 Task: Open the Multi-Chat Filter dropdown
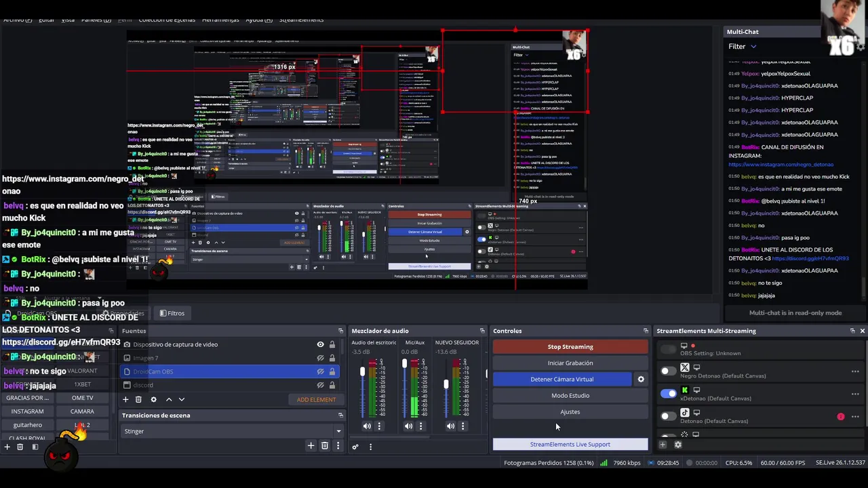click(743, 46)
